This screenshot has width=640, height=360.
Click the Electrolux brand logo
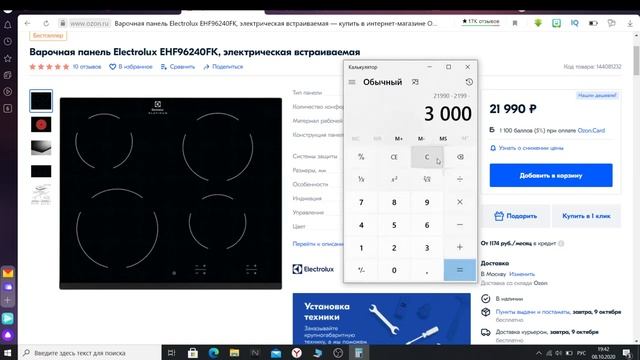point(313,269)
